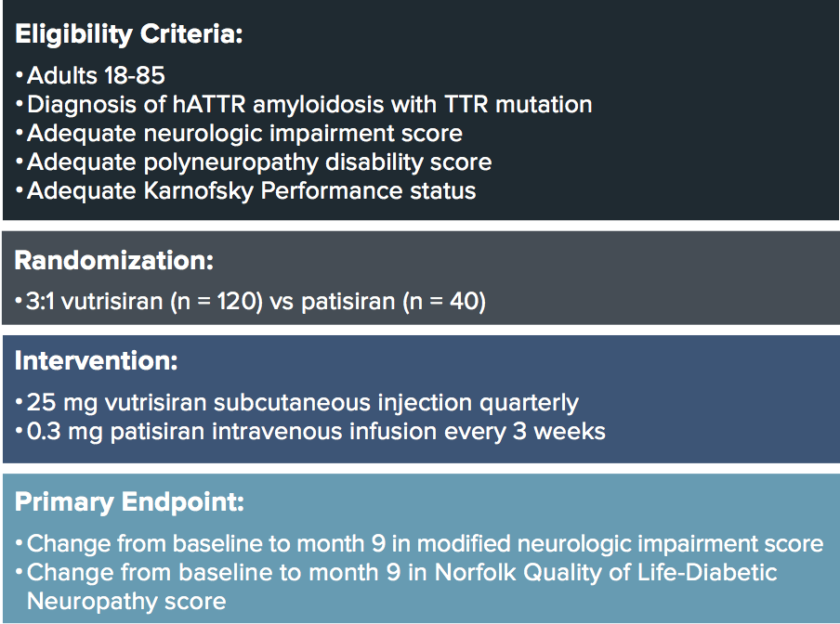Click Adequate polyneuropathy disability score line
The height and width of the screenshot is (624, 840).
pyautogui.click(x=254, y=162)
